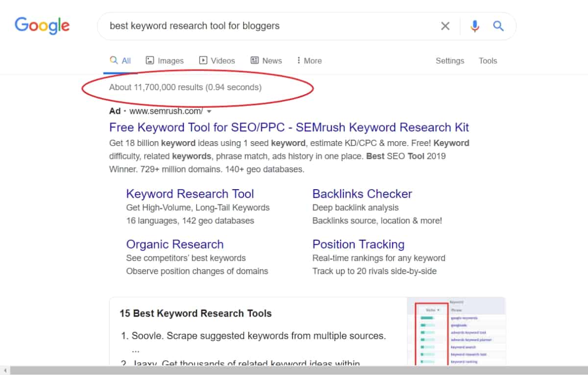
Task: Open the Tools options
Action: [488, 61]
